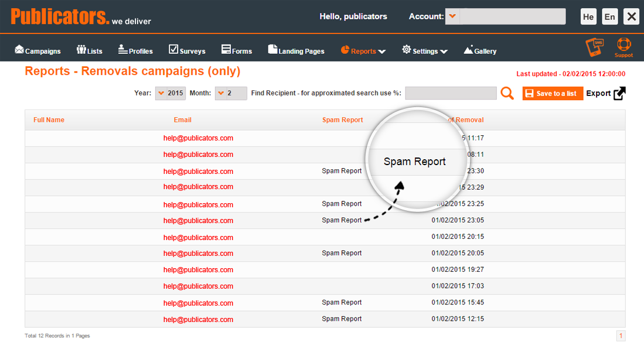Click the removal date 01/02/2015 20:15
The height and width of the screenshot is (356, 644).
458,237
